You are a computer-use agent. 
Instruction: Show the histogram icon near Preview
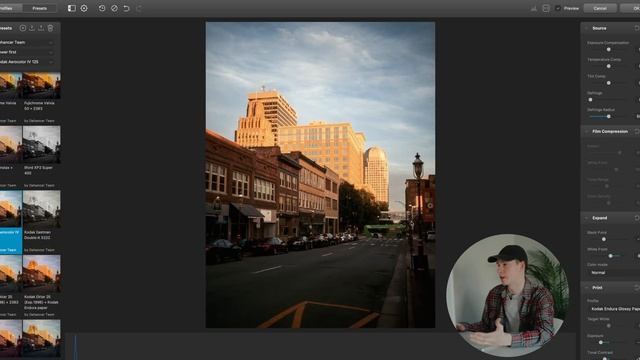533,8
